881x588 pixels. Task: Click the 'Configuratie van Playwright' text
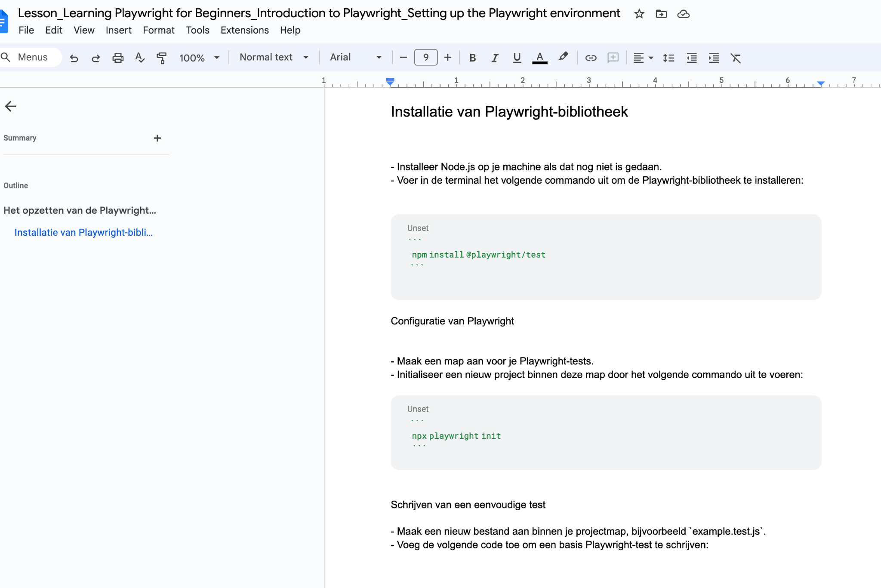(x=452, y=321)
